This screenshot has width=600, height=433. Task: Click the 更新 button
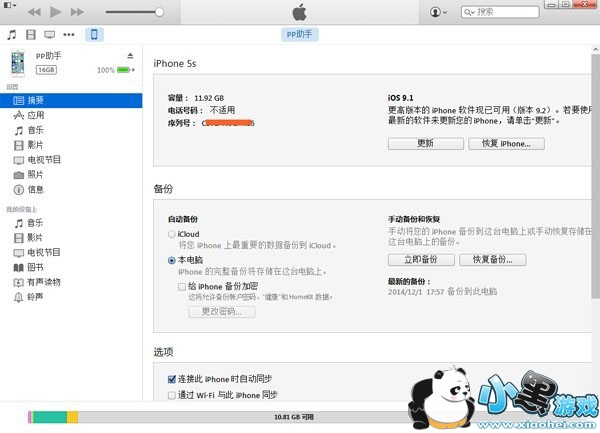coord(426,144)
